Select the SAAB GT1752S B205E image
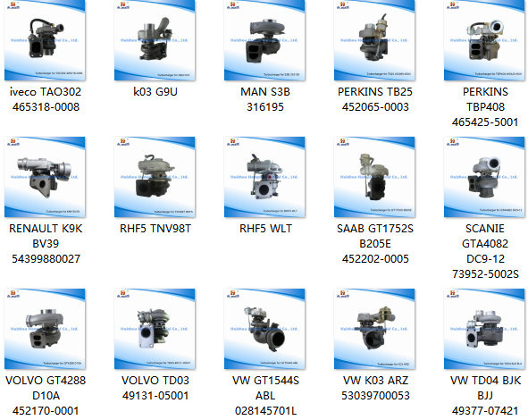528x420 pixels. tap(374, 177)
